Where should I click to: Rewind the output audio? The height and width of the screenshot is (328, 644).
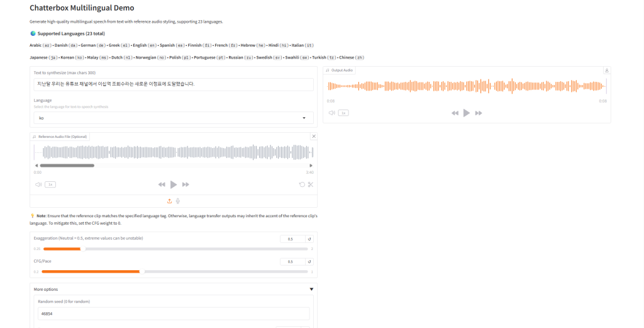(x=455, y=113)
